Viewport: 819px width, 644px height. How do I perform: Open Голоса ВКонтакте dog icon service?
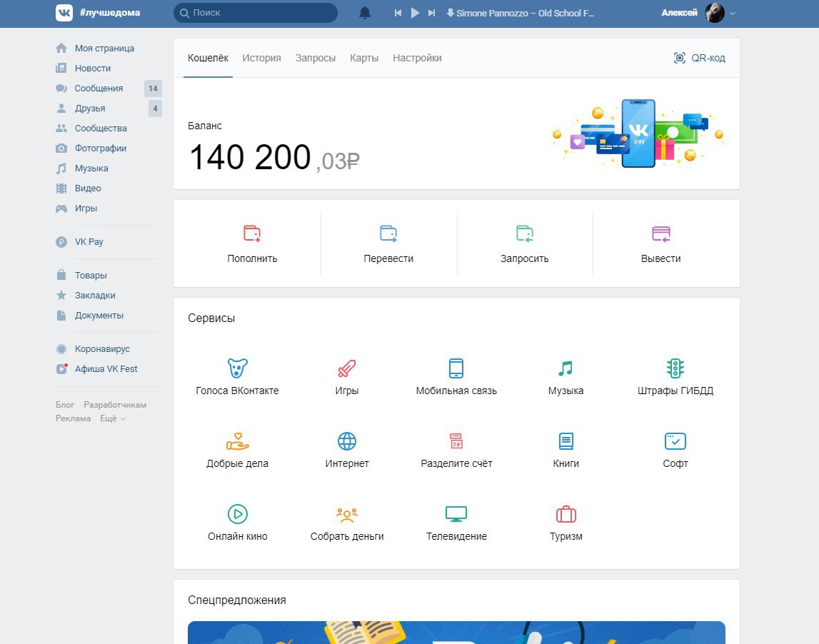[238, 368]
